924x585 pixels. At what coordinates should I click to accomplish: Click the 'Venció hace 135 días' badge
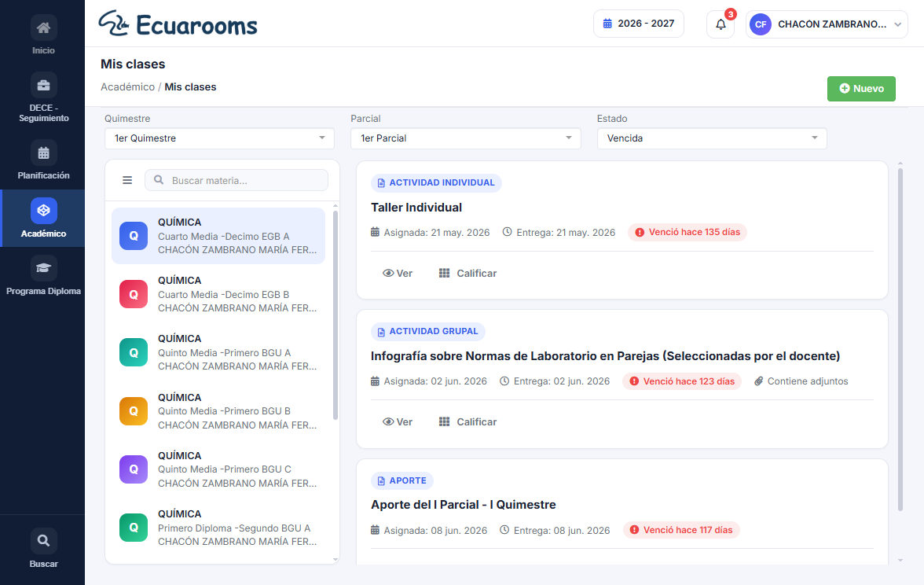[x=687, y=233]
